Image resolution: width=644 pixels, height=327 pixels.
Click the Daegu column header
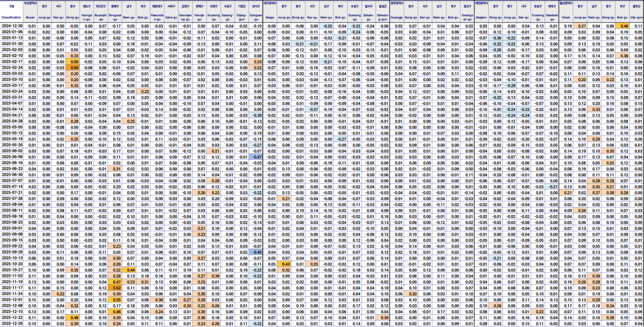tap(270, 17)
